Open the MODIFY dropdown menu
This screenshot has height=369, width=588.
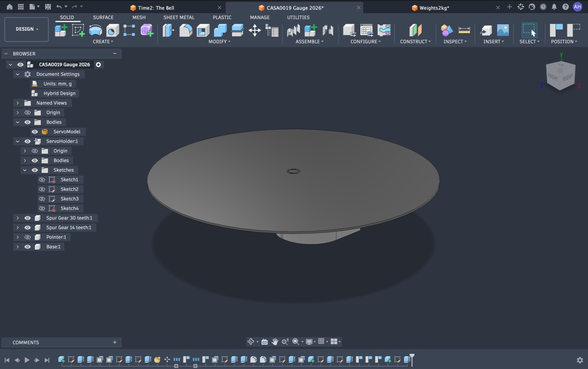point(219,42)
